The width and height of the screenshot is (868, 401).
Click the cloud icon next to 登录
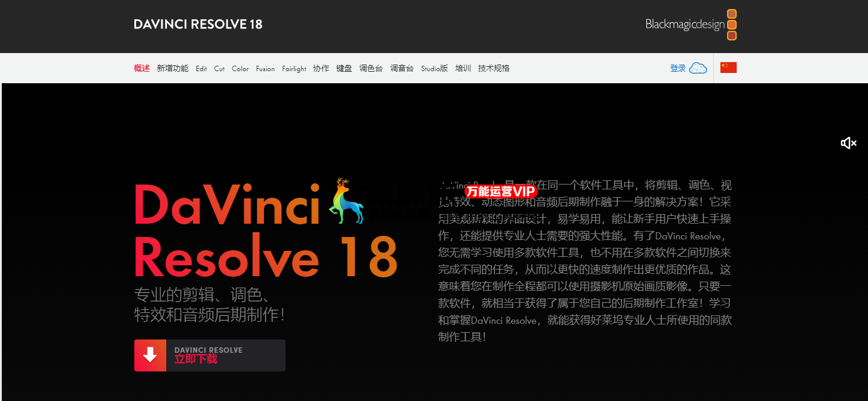pos(698,68)
